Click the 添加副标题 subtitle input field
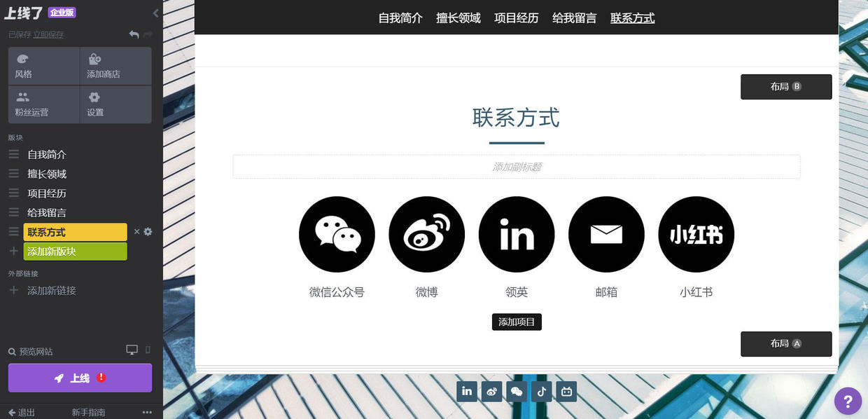Viewport: 868px width, 419px height. [517, 166]
